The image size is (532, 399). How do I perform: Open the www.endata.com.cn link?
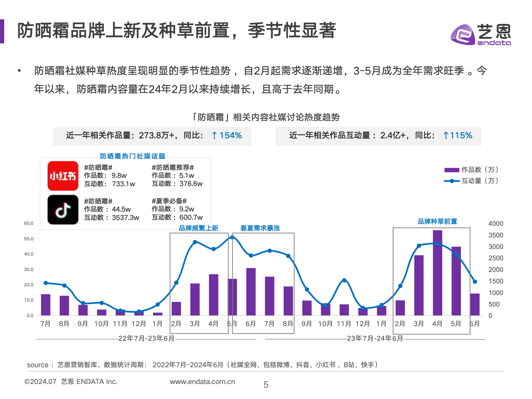click(202, 382)
